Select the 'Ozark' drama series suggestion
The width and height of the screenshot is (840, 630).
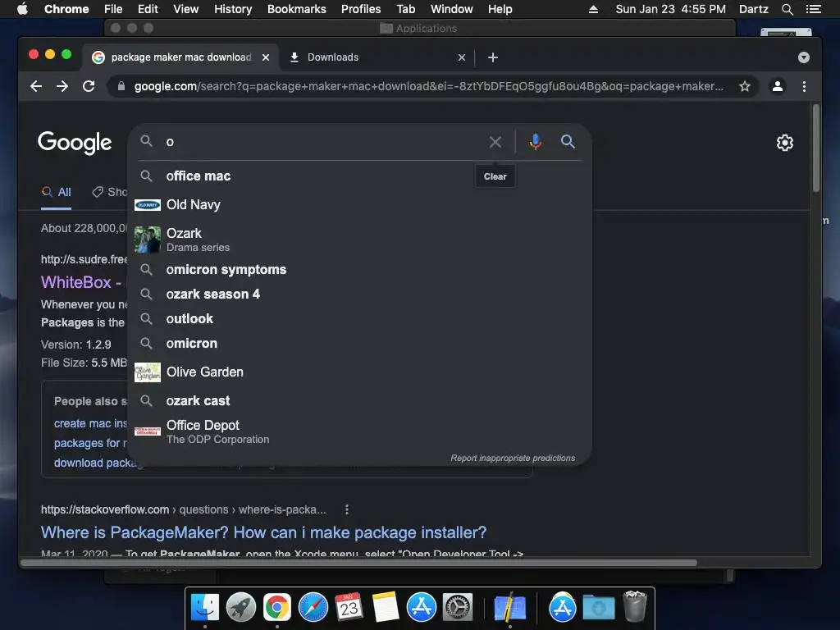(359, 240)
